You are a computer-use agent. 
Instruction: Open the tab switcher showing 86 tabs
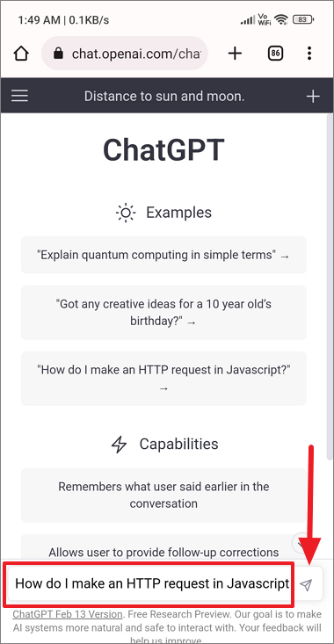coord(276,54)
